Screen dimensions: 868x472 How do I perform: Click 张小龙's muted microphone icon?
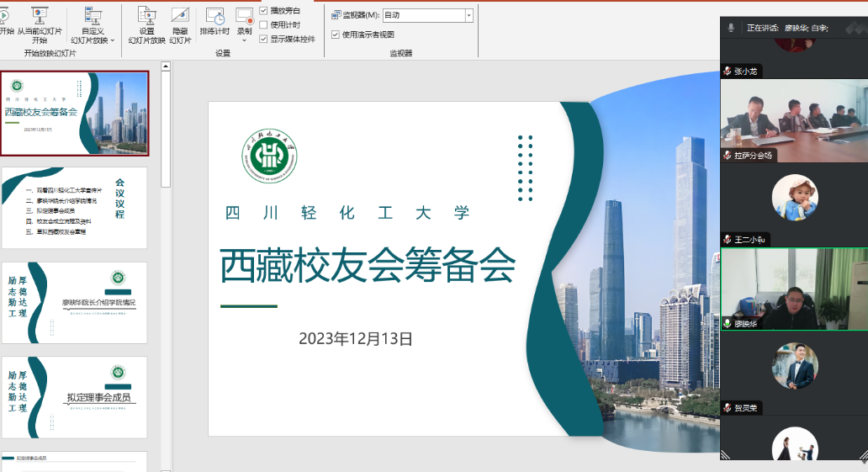(x=728, y=71)
